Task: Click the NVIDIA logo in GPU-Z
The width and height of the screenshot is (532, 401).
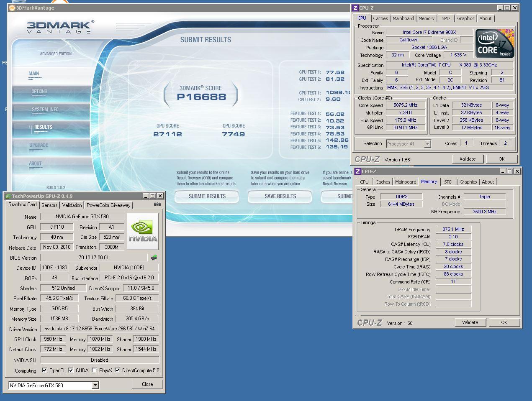Action: coord(143,232)
